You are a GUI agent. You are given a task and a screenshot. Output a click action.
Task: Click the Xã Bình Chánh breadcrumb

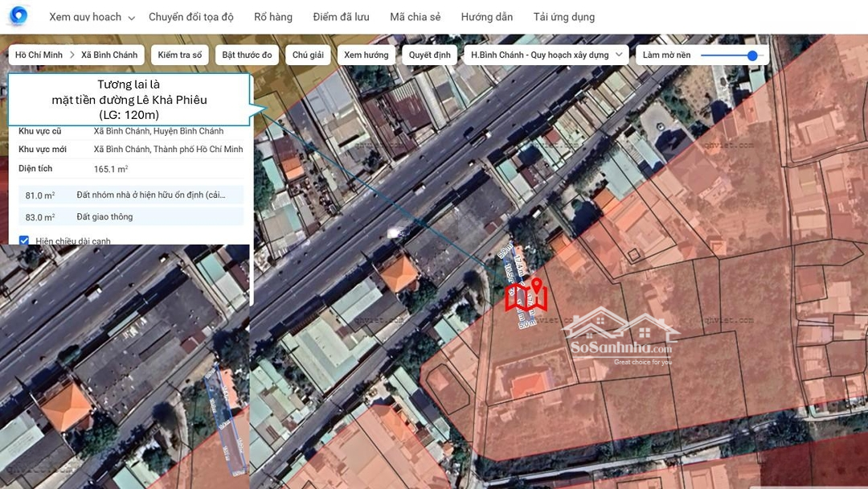tap(109, 55)
